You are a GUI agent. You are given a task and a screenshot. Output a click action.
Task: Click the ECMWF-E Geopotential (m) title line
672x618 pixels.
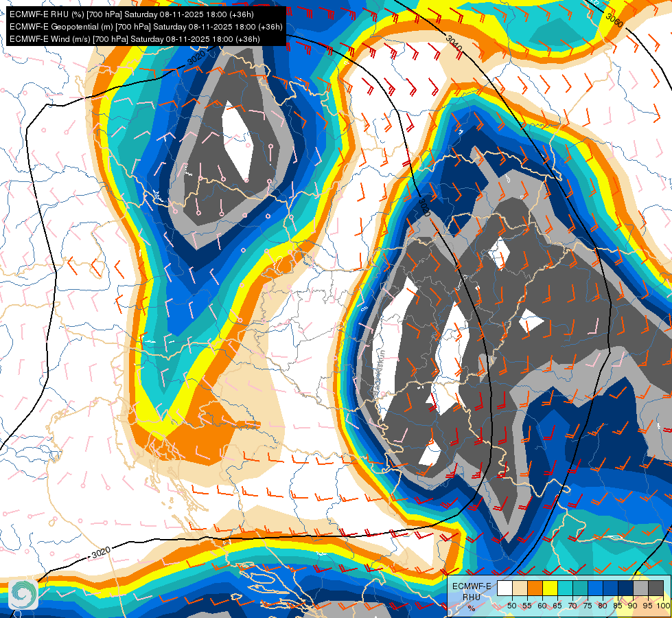pos(146,27)
